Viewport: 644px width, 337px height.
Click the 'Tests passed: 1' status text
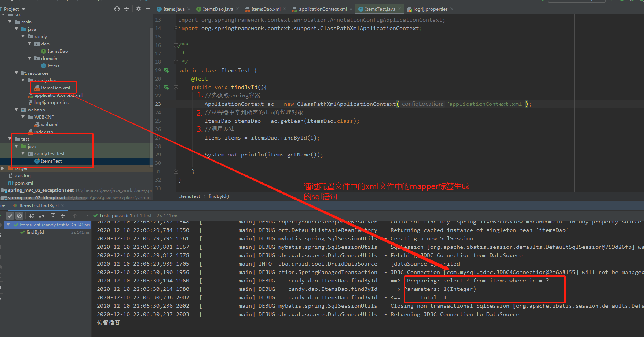(116, 216)
